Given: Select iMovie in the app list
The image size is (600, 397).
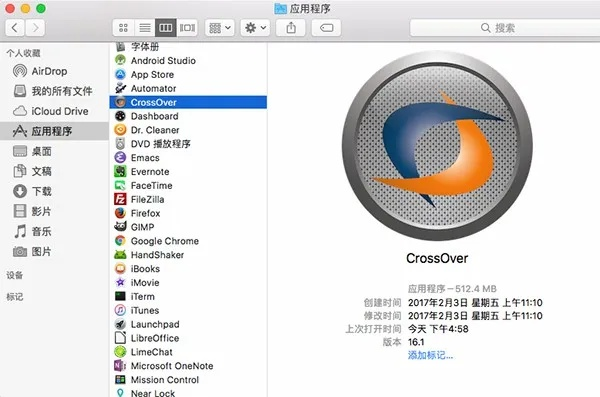Looking at the screenshot, I should click(188, 283).
